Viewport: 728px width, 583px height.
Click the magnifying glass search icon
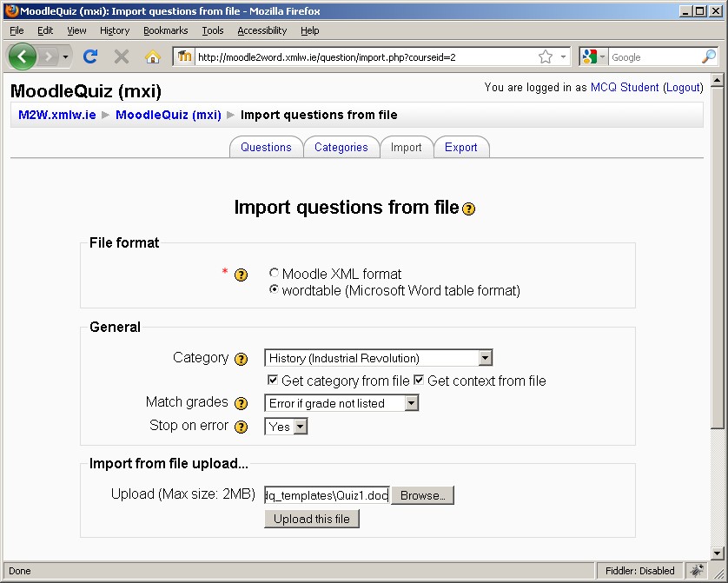tap(709, 56)
